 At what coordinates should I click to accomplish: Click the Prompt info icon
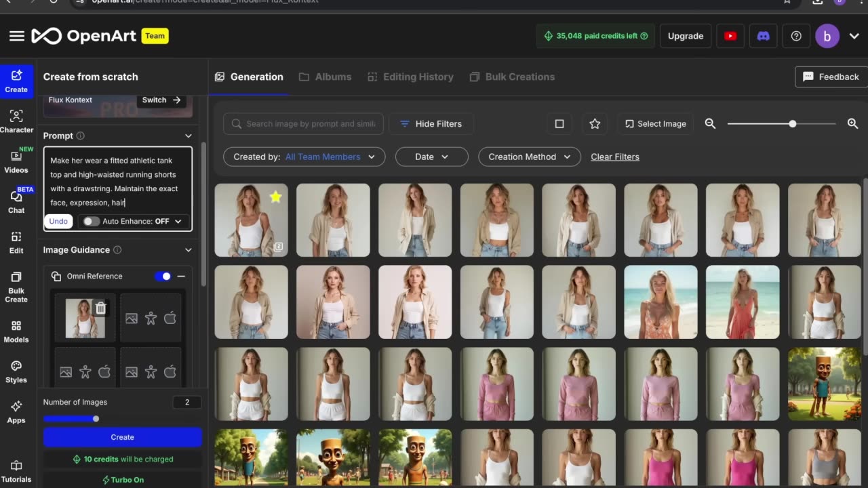click(x=81, y=136)
